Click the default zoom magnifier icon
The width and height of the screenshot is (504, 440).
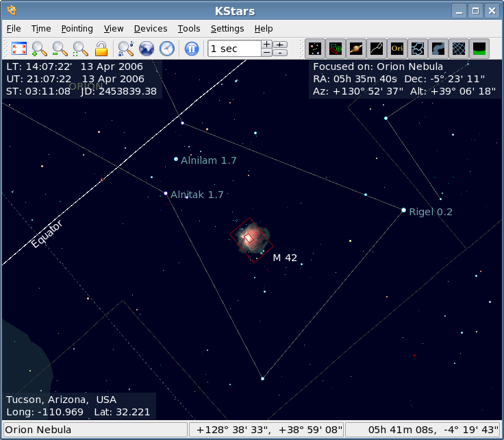80,49
